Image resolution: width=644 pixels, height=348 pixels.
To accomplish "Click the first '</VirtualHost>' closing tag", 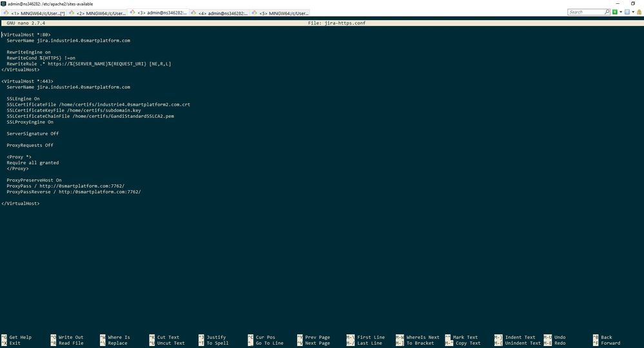I will pos(21,70).
